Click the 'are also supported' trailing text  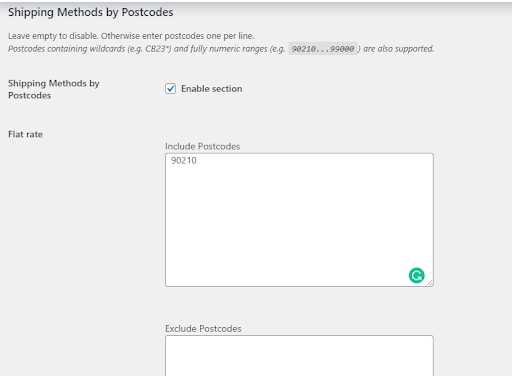point(398,49)
